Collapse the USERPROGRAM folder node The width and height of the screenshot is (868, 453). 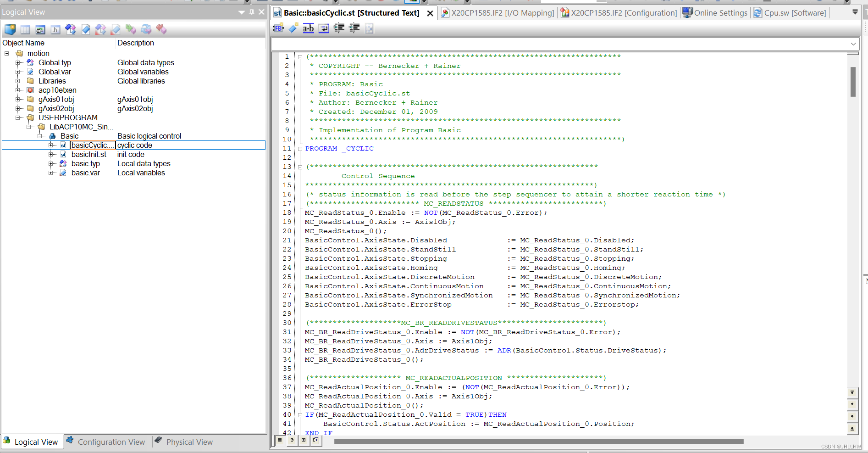18,117
